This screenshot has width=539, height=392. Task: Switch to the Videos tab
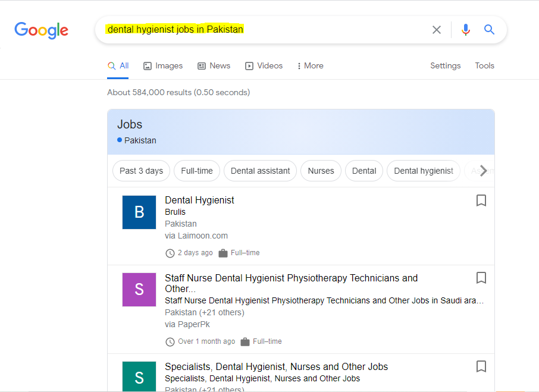264,65
